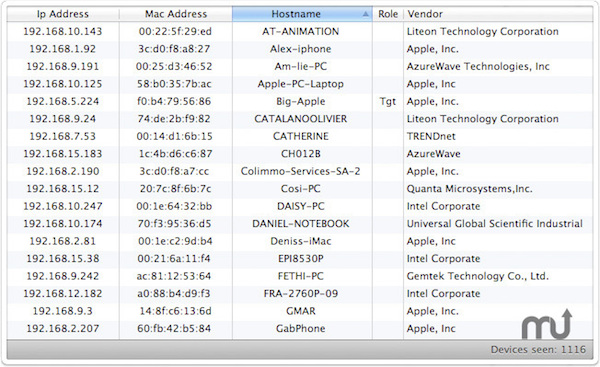Select the DANIEL-NOTEBOOK row

[300, 223]
